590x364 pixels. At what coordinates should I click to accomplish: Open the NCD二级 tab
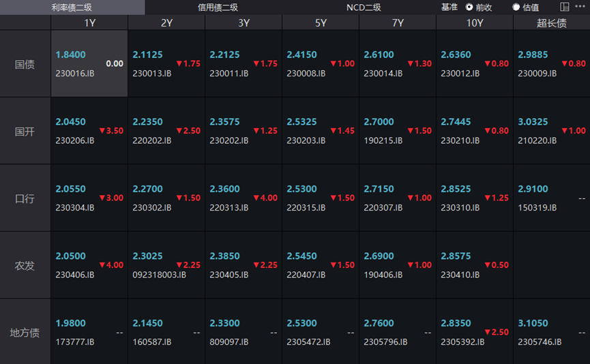point(364,7)
